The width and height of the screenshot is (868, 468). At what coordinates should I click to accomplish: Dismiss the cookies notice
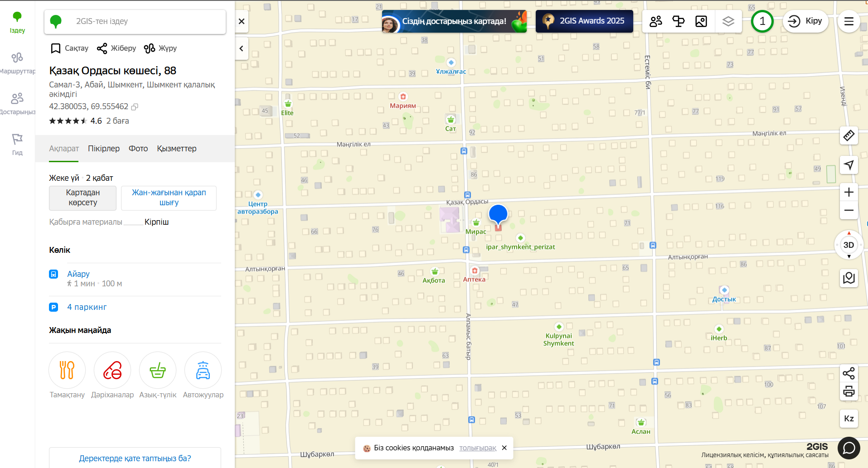point(504,448)
